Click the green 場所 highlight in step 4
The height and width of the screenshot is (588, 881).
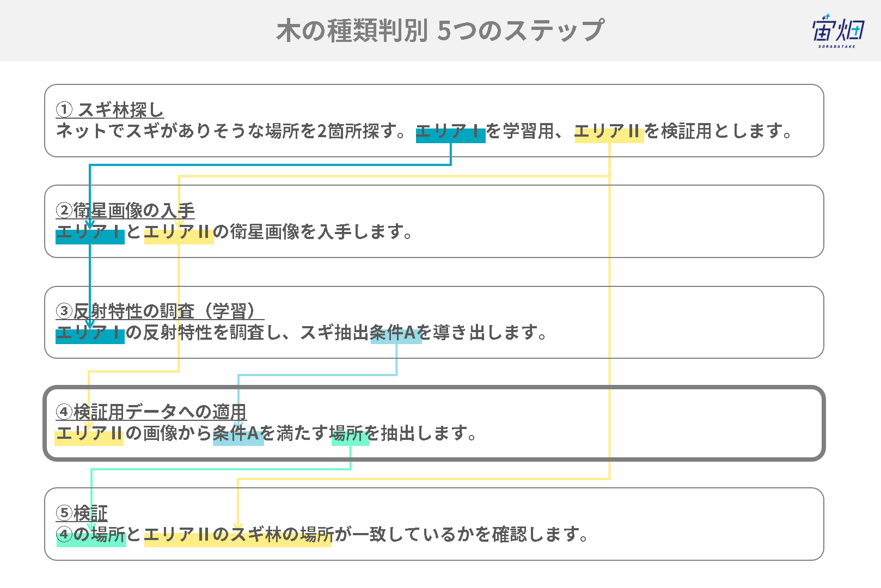pyautogui.click(x=350, y=436)
